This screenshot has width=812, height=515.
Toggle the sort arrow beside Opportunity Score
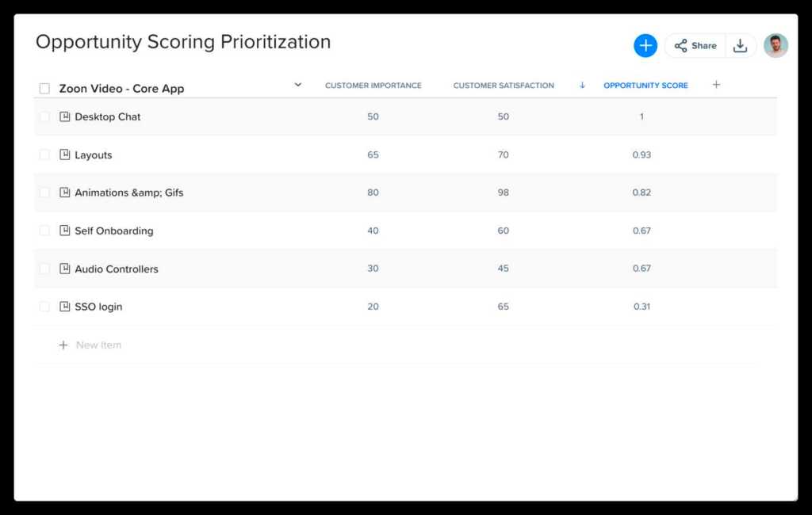(582, 85)
